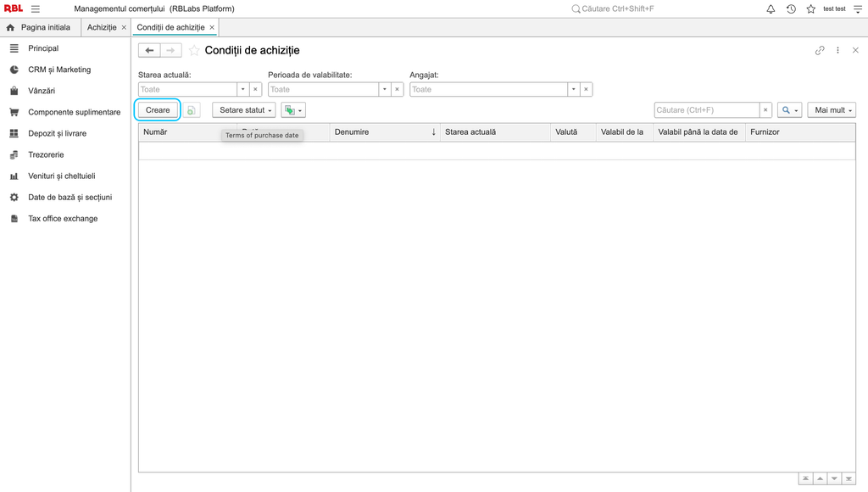The height and width of the screenshot is (492, 868).
Task: Close the Condiții de achiziție form
Action: [x=855, y=50]
